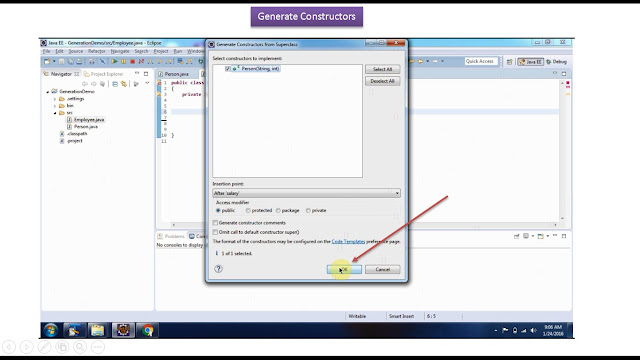Expand the .settings folder
The image size is (640, 360).
[55, 99]
